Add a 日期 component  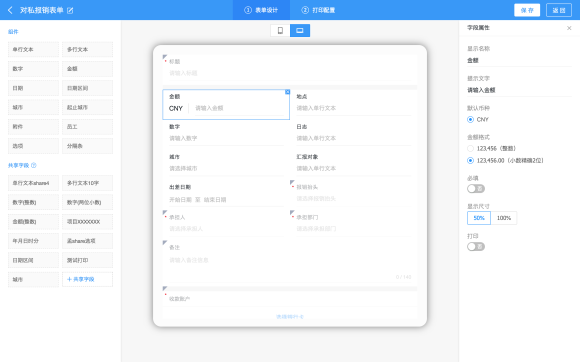click(33, 88)
